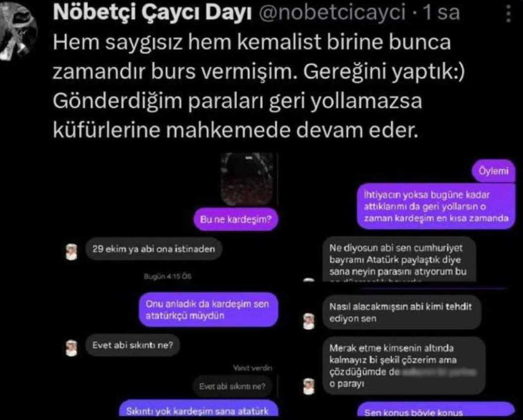Click the 'Onu anladık da kardeşim sen' message
523x420 pixels.
tap(208, 310)
